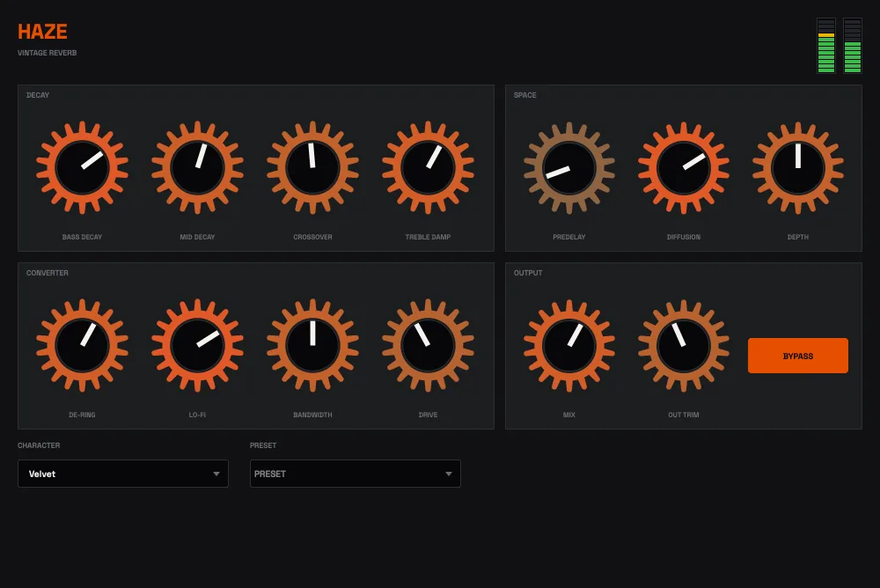Select the Depth knob
Viewport: 880px width, 588px height.
coord(797,167)
